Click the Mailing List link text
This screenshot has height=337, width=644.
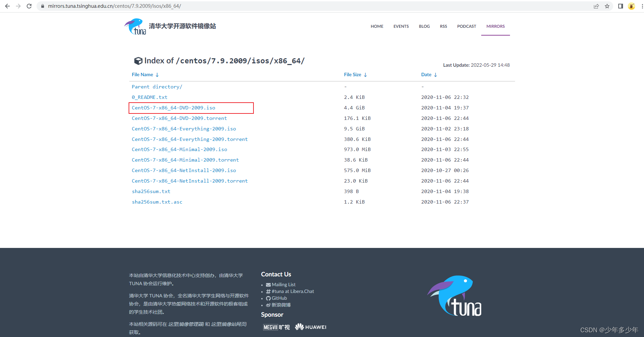[x=284, y=285]
